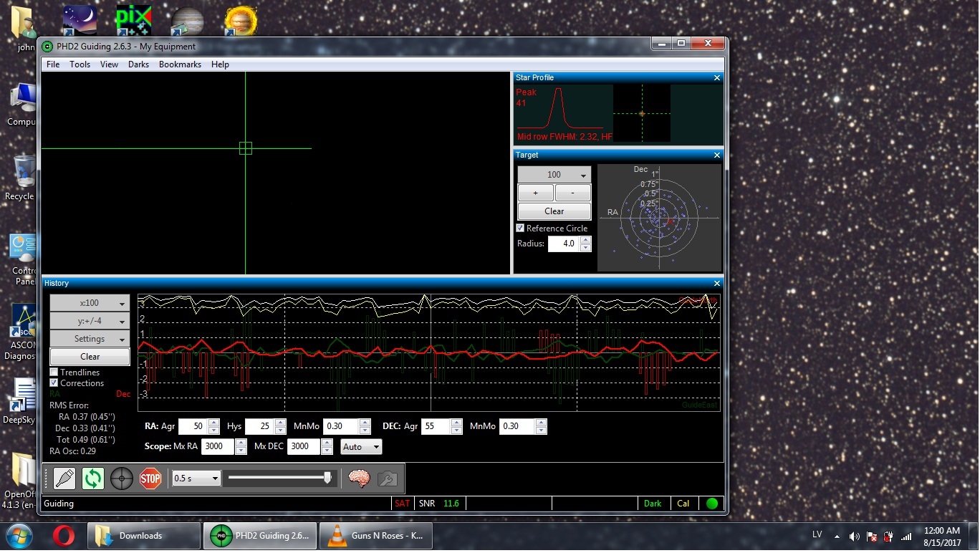This screenshot has width=980, height=553.
Task: Switch to Downloads taskbar window
Action: pyautogui.click(x=144, y=536)
